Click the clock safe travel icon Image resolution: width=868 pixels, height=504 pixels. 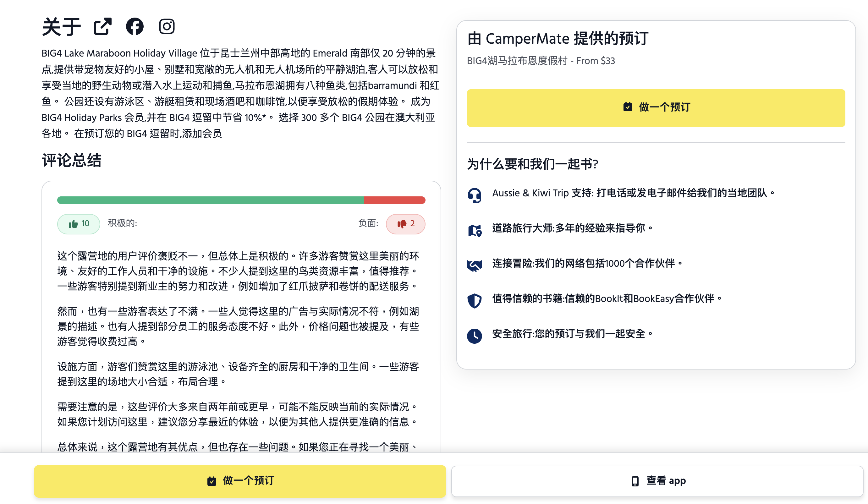[x=474, y=336]
